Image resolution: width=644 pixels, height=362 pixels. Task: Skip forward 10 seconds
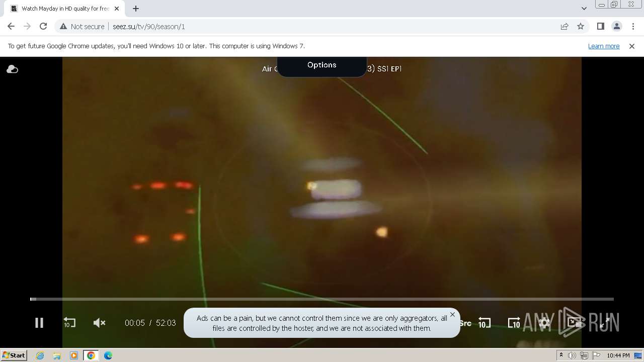(514, 323)
